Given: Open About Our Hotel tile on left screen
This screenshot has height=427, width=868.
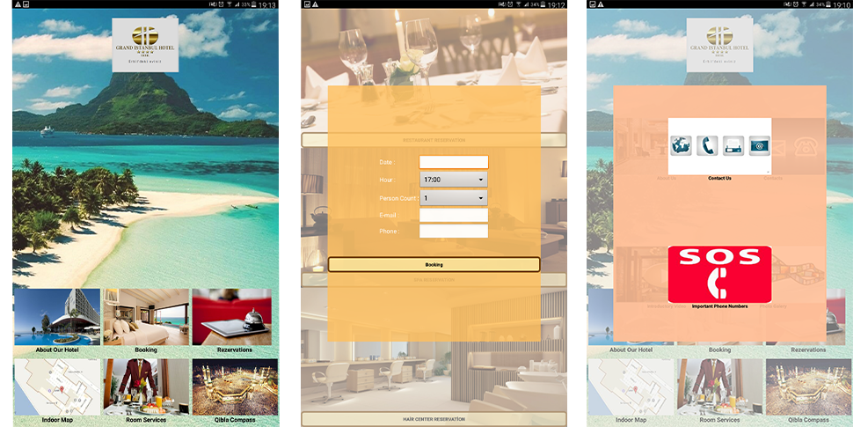Looking at the screenshot, I should coord(57,317).
